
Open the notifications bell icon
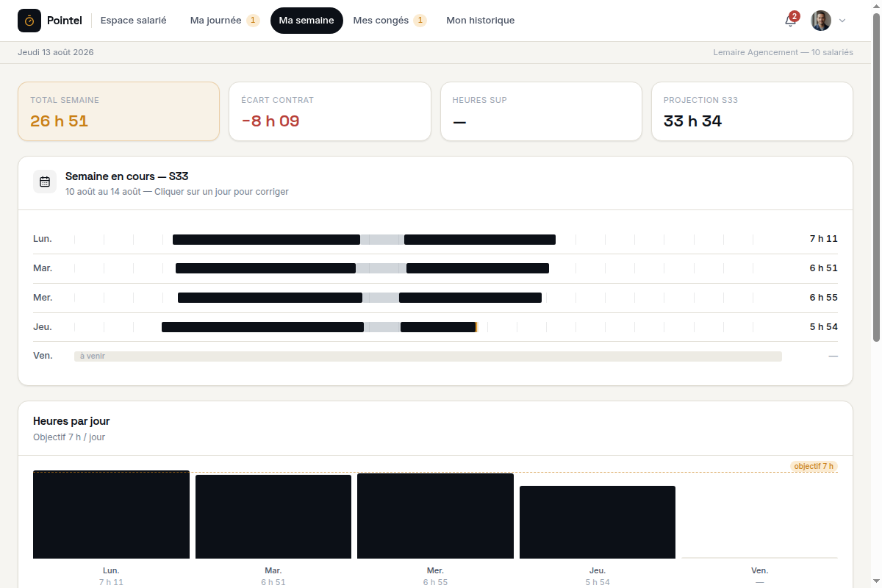[x=791, y=21]
